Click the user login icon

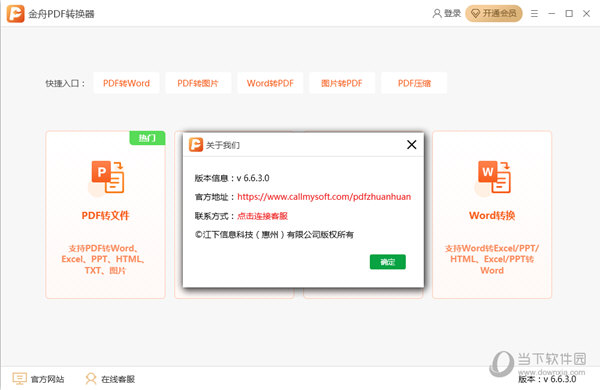tap(437, 13)
